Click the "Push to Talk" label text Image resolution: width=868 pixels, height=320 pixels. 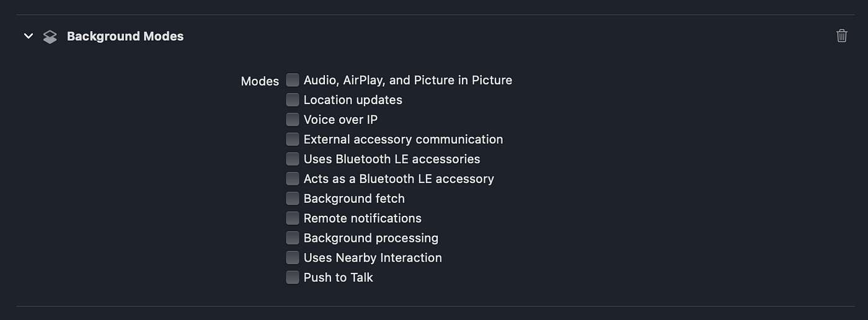click(338, 277)
